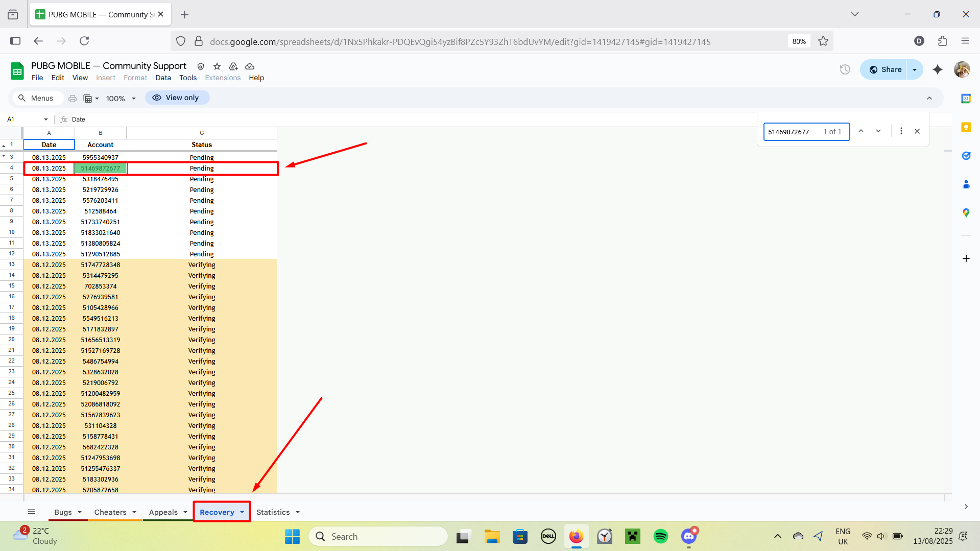Search the Menus box
The width and height of the screenshot is (980, 551).
point(37,98)
